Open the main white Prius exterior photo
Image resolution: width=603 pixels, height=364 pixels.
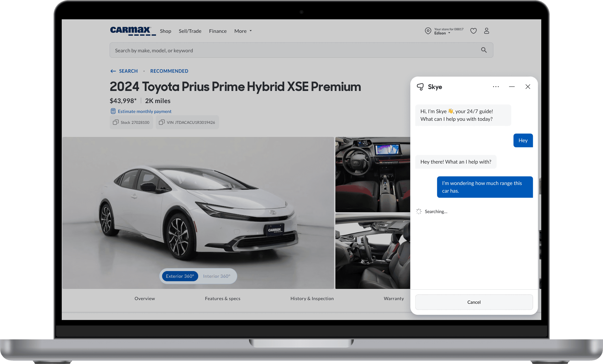198,213
